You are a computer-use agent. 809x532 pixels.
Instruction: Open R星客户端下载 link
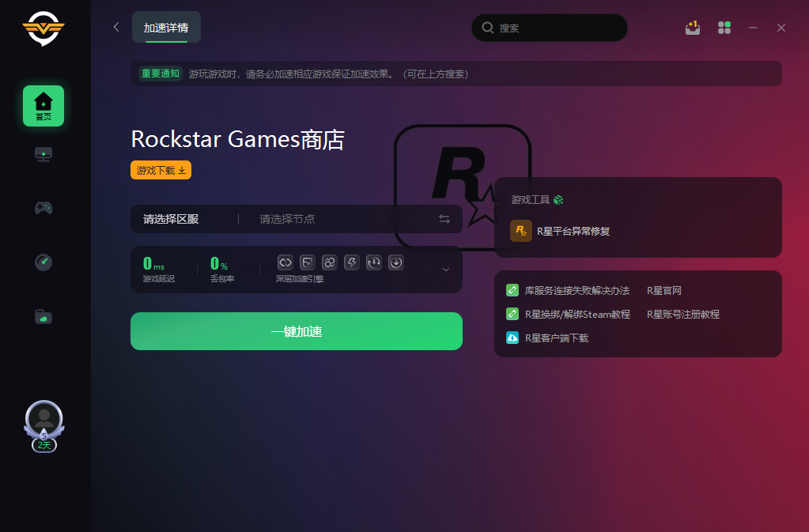click(557, 338)
